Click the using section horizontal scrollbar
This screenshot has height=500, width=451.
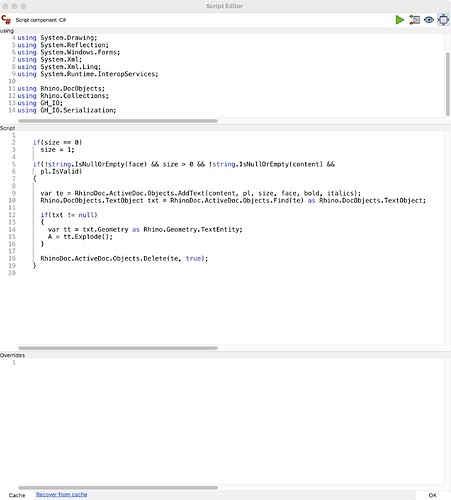pyautogui.click(x=118, y=121)
